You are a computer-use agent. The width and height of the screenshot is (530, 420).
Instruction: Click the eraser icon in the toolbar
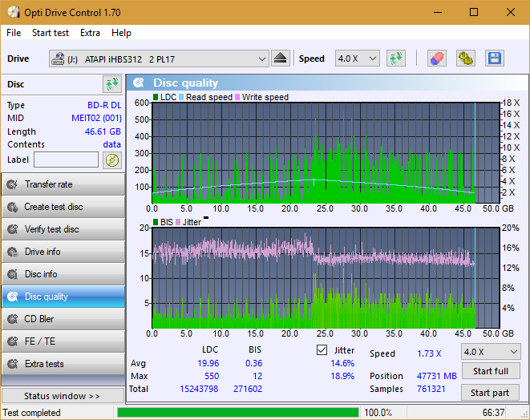(437, 59)
